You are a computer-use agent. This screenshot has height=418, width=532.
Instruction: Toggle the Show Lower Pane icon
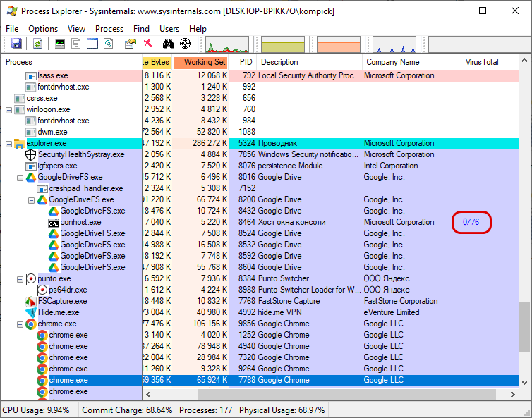click(92, 44)
